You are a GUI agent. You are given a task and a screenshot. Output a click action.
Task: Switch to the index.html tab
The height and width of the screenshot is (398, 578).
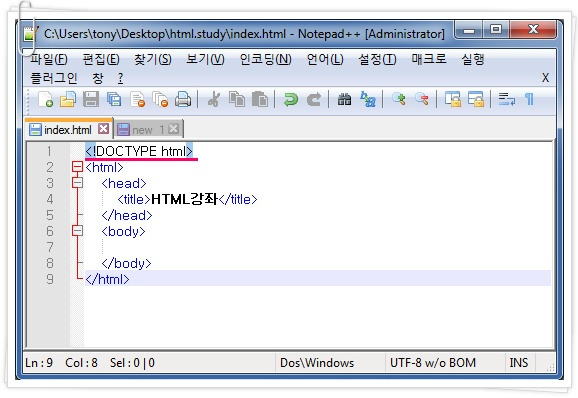pos(68,130)
